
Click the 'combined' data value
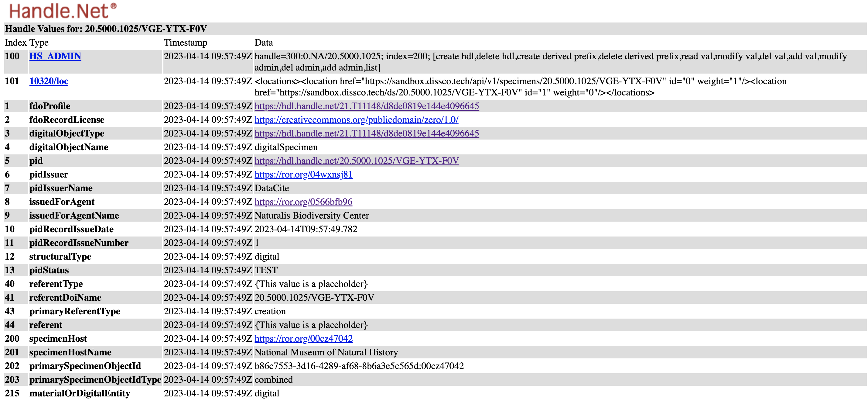tap(274, 380)
